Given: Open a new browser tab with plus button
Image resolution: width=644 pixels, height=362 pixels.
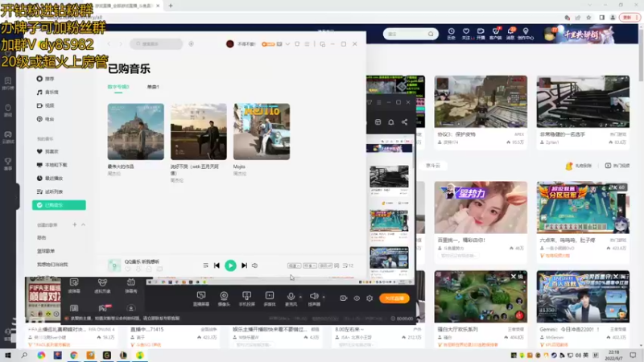Looking at the screenshot, I should [x=171, y=6].
